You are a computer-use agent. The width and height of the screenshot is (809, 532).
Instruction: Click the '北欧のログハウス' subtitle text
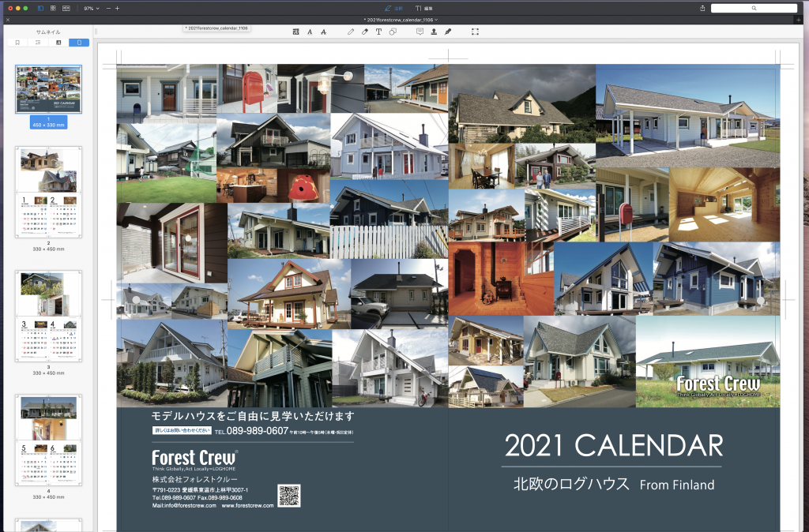click(572, 484)
